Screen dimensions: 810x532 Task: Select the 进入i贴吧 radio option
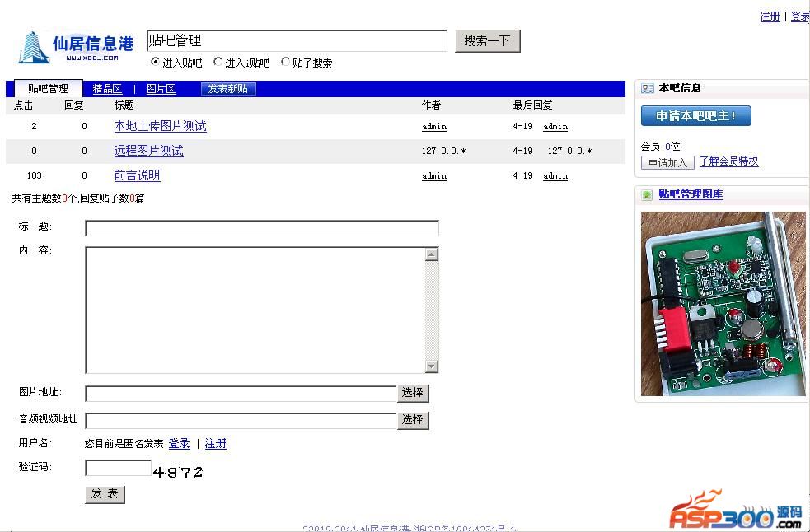click(x=218, y=62)
